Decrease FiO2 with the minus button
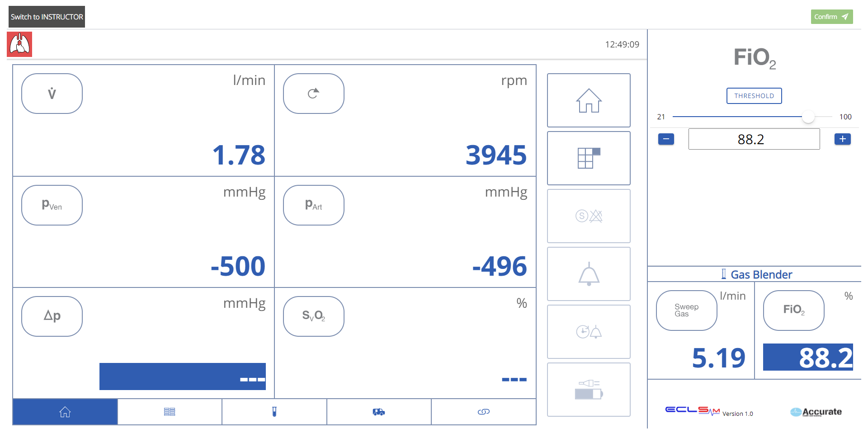 coord(666,139)
